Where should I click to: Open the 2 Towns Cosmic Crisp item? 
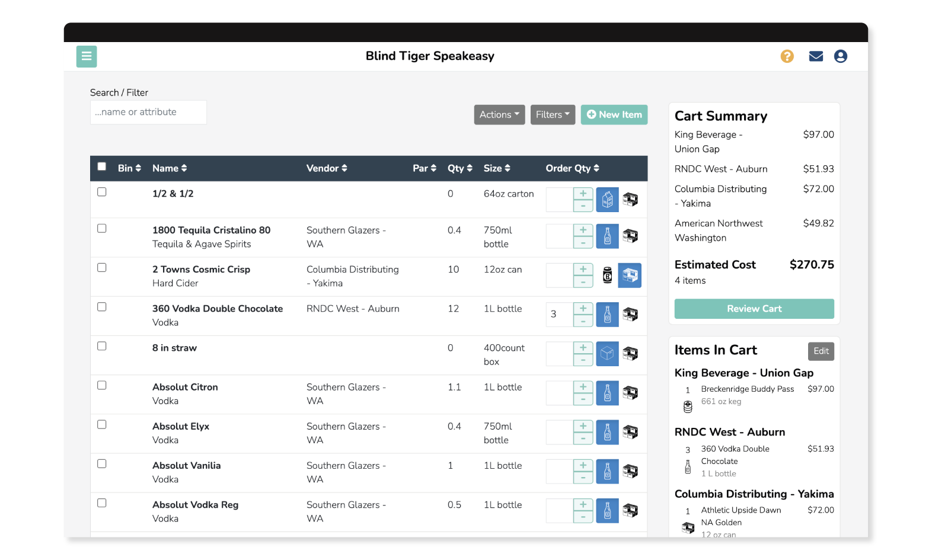click(x=201, y=270)
